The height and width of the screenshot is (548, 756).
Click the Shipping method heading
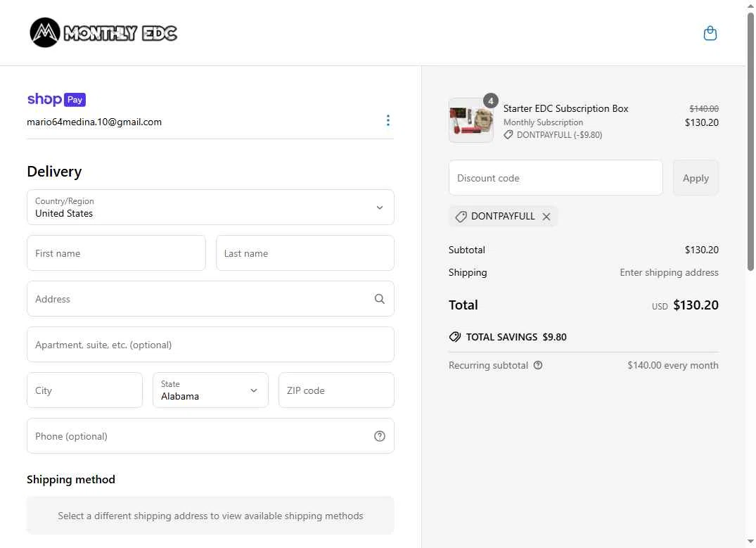71,480
